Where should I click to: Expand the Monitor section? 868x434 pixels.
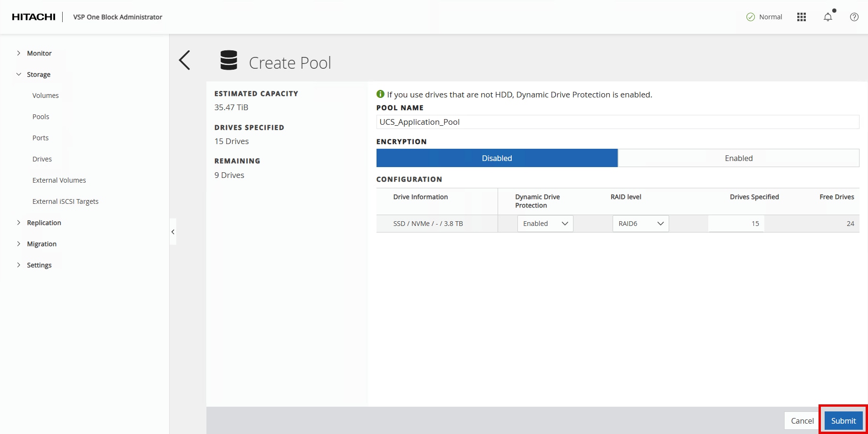pos(39,53)
